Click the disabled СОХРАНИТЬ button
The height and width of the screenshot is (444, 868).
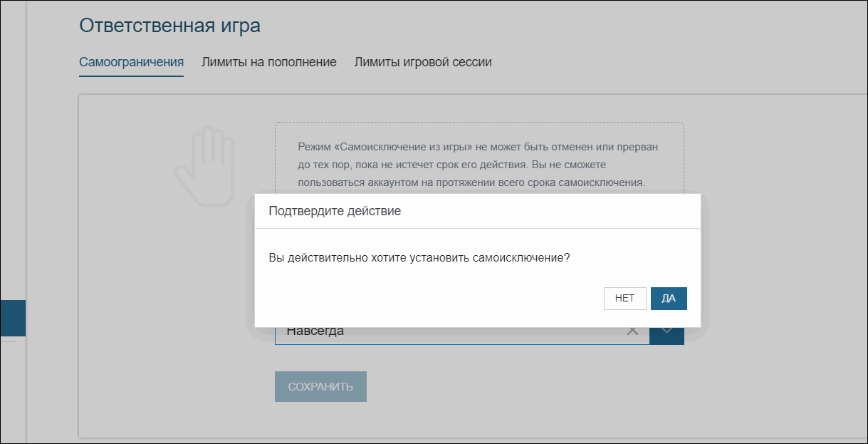coord(320,386)
